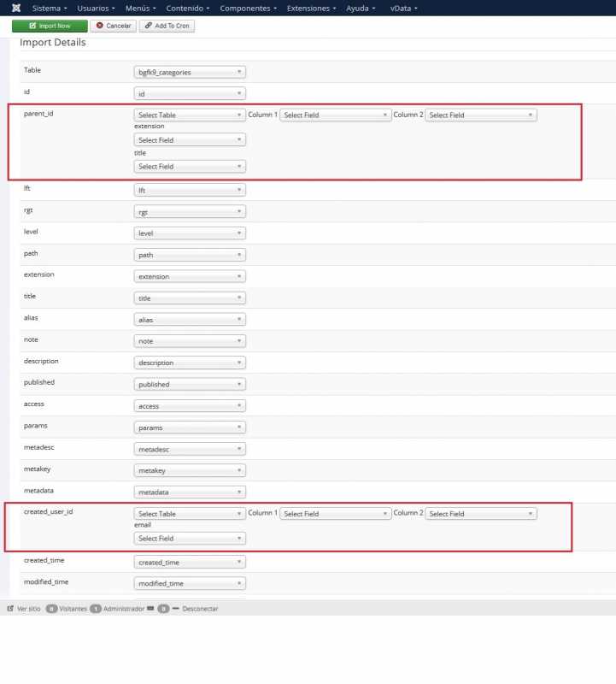616x684 pixels.
Task: Click the Visitantes count badge
Action: coord(52,609)
